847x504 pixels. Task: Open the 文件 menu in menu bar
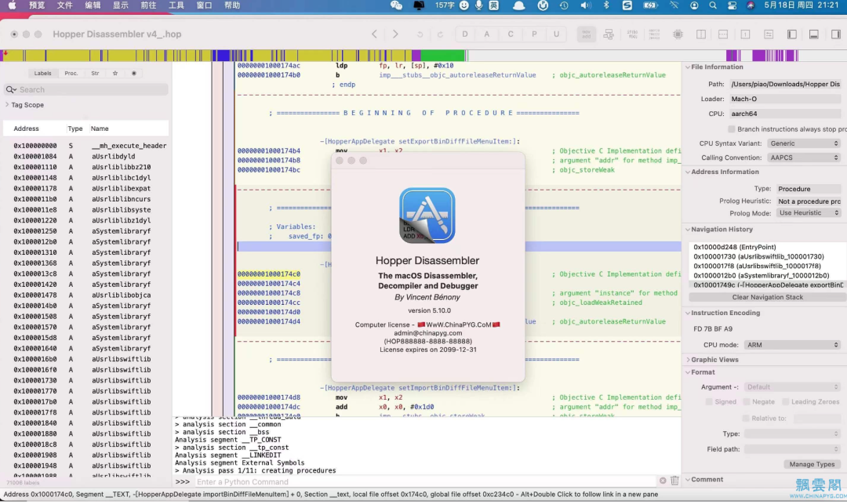(x=65, y=5)
